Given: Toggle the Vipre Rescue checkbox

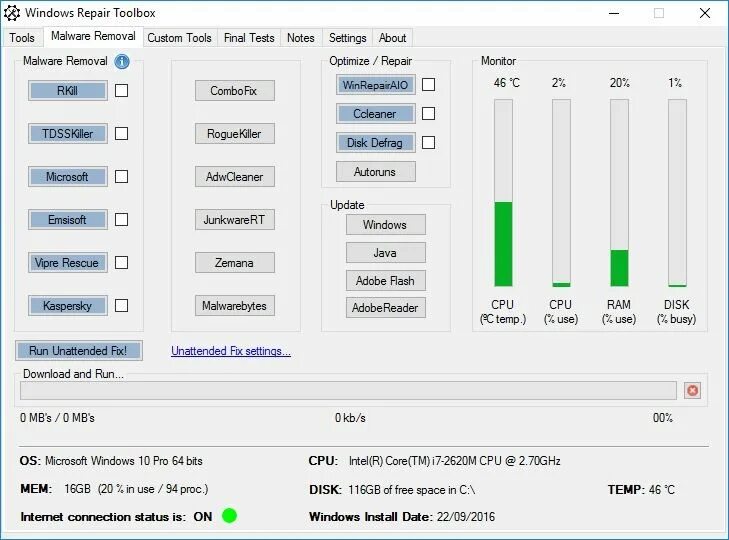Looking at the screenshot, I should [x=121, y=263].
